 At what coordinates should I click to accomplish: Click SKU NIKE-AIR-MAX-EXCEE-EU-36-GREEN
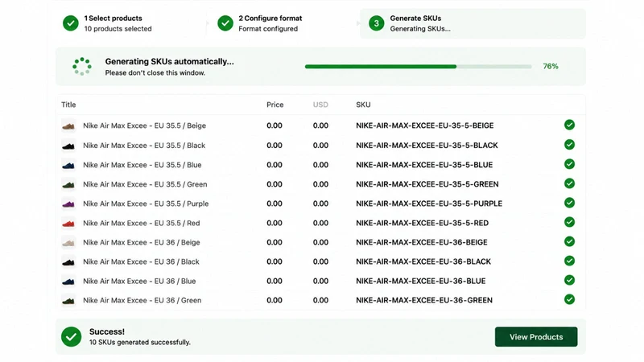[x=424, y=300]
